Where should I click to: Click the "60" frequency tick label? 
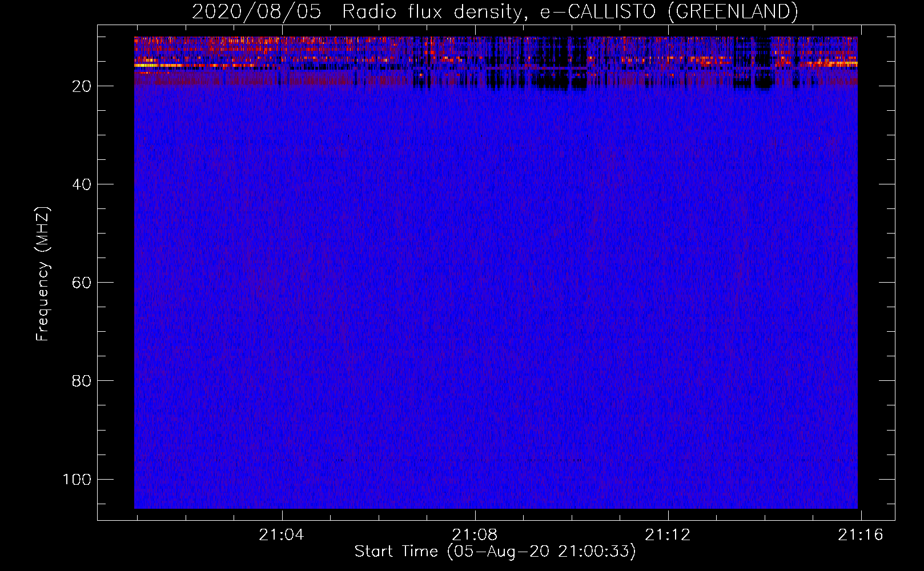(x=82, y=283)
